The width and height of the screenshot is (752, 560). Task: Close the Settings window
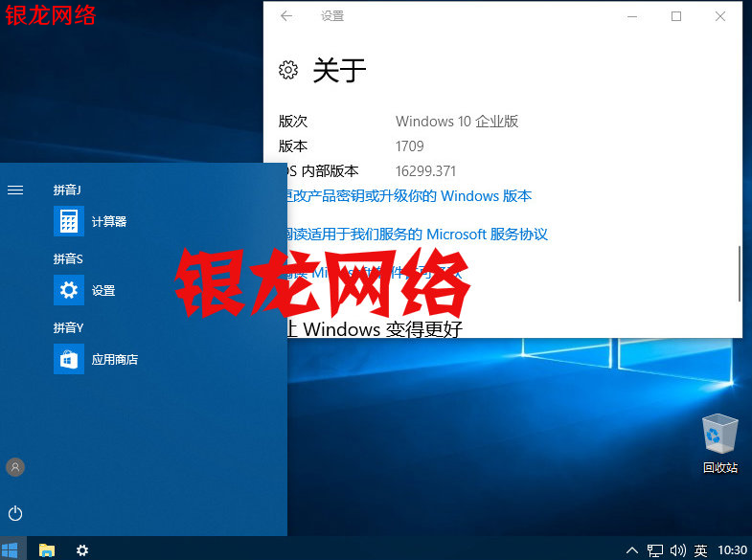719,16
